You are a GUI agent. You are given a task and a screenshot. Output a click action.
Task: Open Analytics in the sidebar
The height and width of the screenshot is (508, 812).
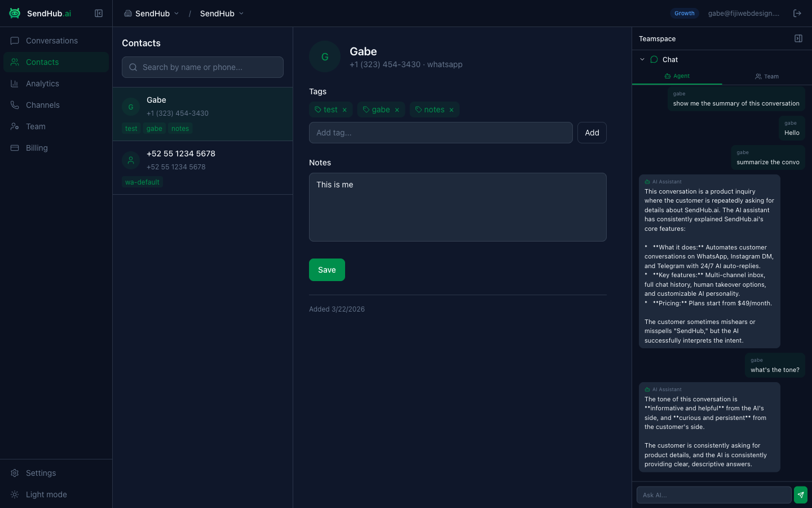56,84
